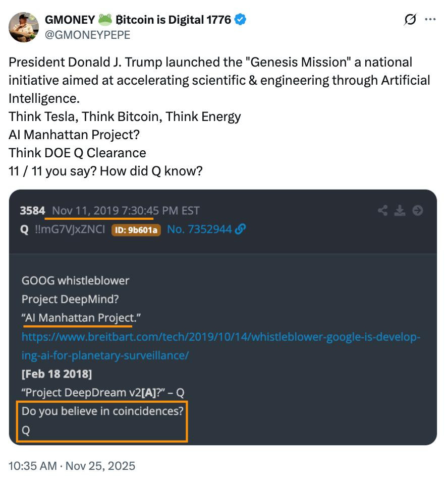The width and height of the screenshot is (448, 484).
Task: Click the orange-boxed "Do you believe in coincidences?" text
Action: click(102, 411)
